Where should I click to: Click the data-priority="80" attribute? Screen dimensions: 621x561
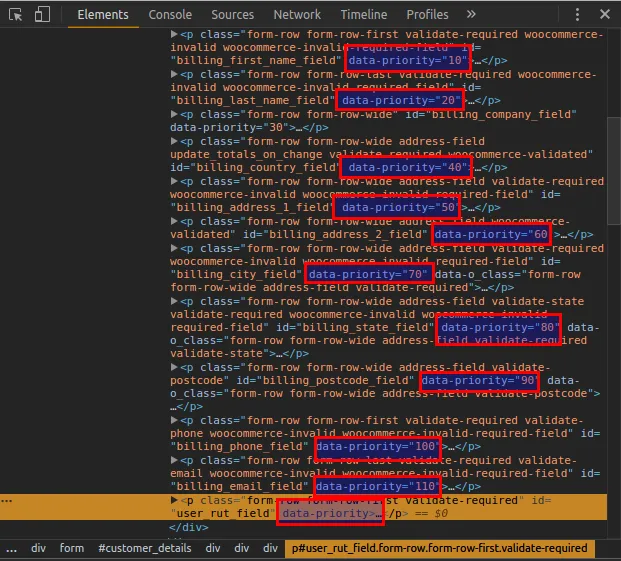tap(501, 327)
